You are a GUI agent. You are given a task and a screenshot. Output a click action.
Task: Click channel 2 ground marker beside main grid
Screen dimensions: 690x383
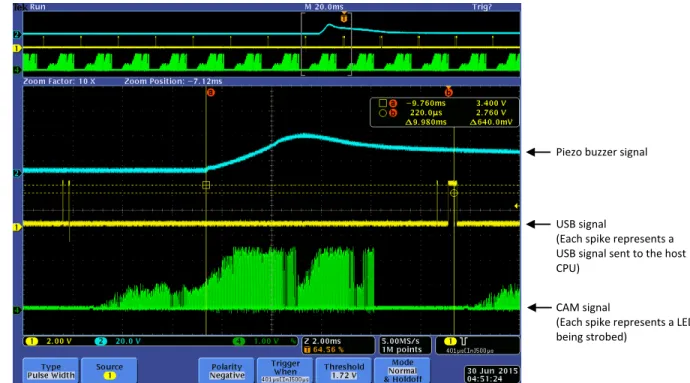click(x=17, y=173)
